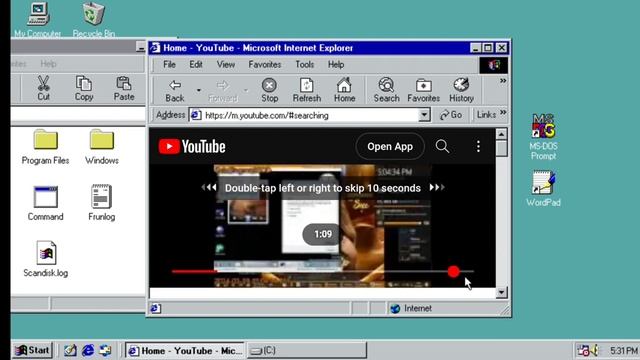Click the vertical scrollbar thumb

pos(501,148)
